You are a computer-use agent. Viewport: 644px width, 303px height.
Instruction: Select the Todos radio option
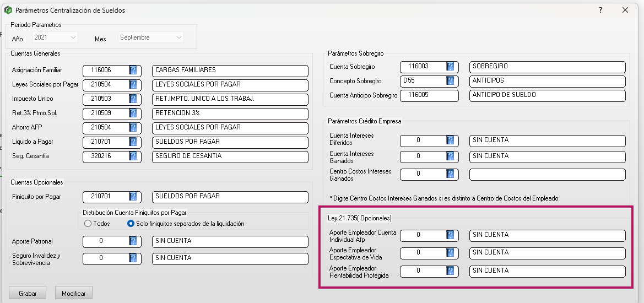[88, 224]
